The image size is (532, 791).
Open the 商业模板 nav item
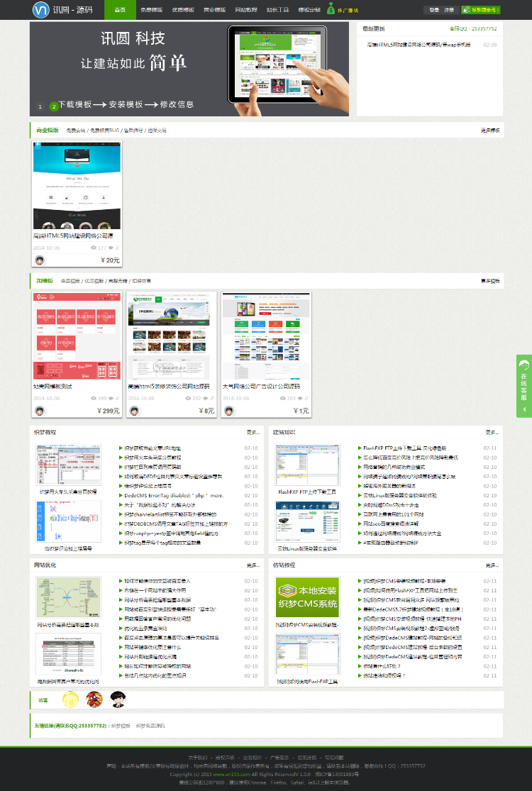(x=214, y=10)
